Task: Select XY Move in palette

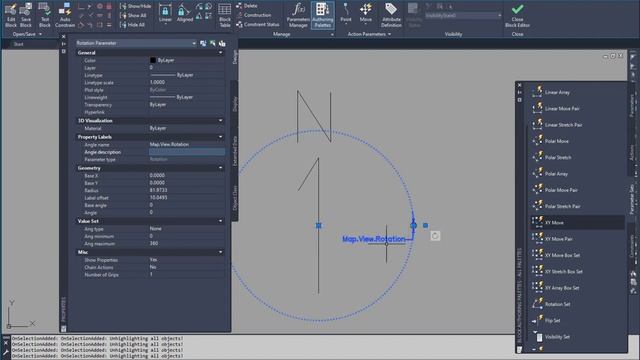Action: 577,222
